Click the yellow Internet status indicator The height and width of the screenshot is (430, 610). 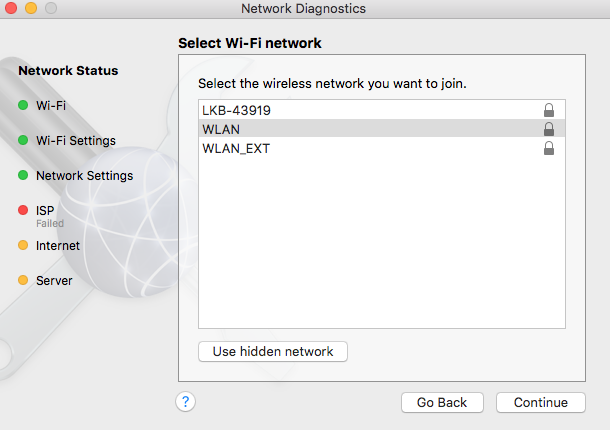pos(23,245)
